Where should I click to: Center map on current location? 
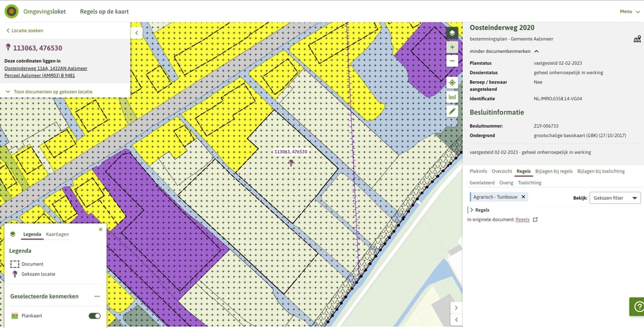(452, 83)
